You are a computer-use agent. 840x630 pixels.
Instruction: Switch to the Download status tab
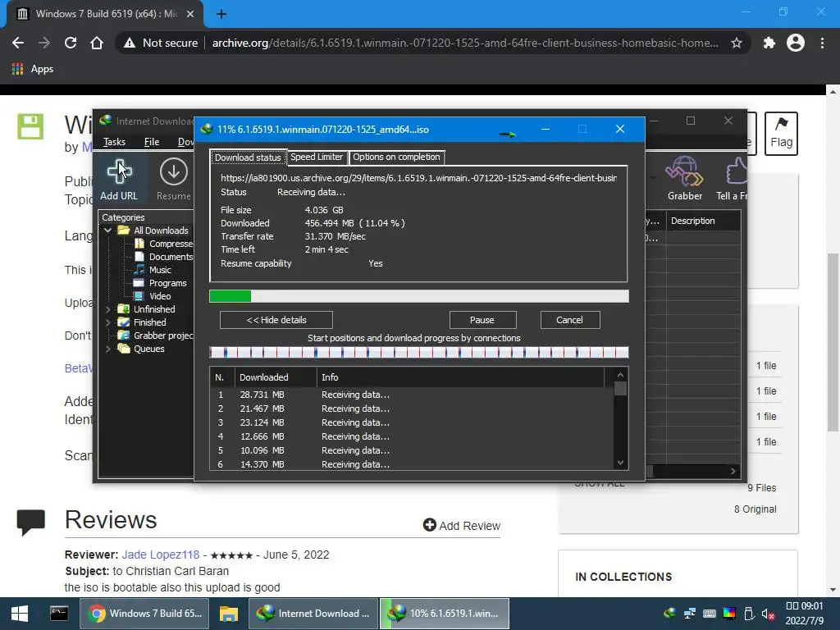pos(248,157)
